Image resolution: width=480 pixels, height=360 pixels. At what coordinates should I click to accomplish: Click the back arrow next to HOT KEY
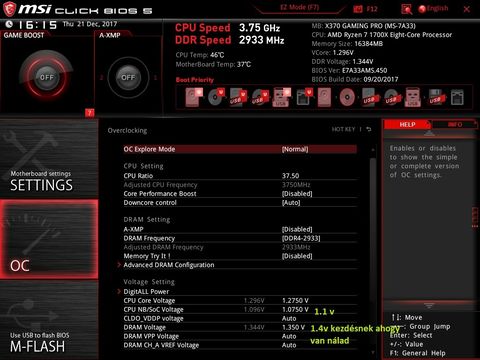point(368,129)
